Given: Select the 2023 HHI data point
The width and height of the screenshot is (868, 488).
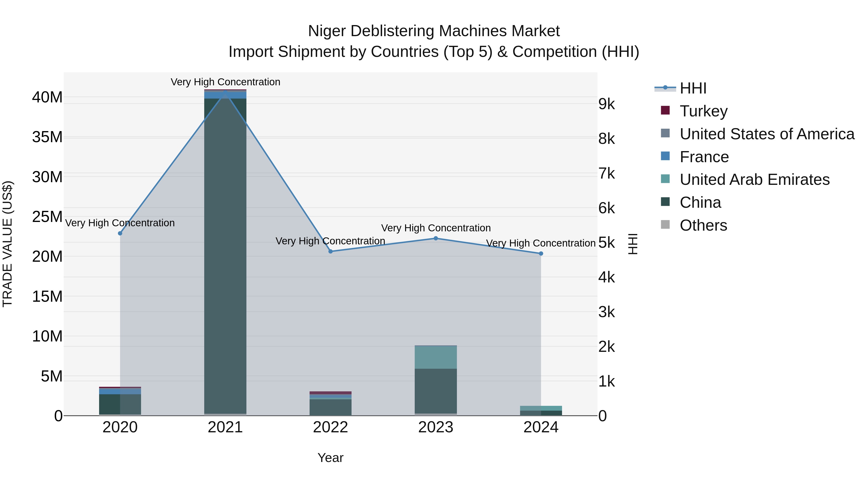Looking at the screenshot, I should point(436,238).
